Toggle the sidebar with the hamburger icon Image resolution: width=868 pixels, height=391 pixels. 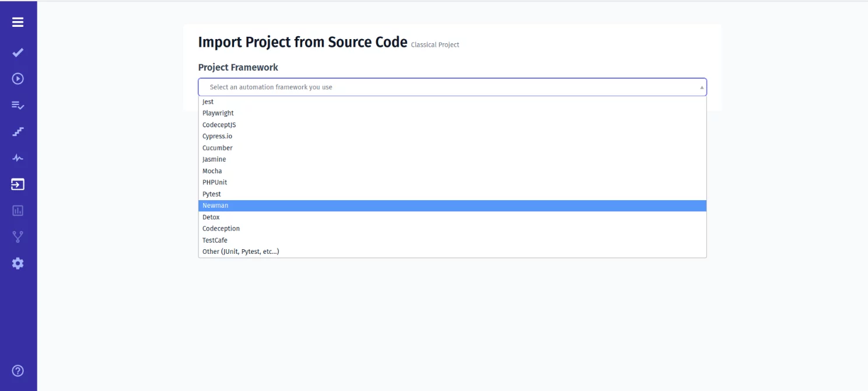[x=17, y=22]
